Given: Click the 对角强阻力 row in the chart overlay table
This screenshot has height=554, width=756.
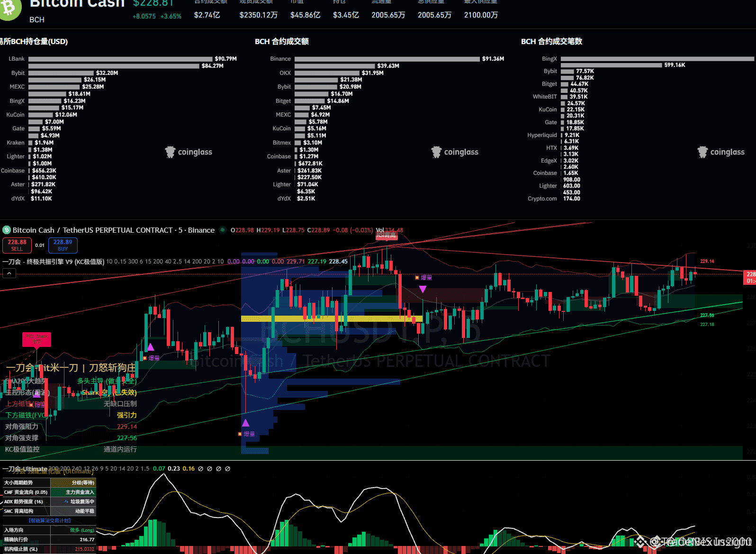Looking at the screenshot, I should point(71,427).
